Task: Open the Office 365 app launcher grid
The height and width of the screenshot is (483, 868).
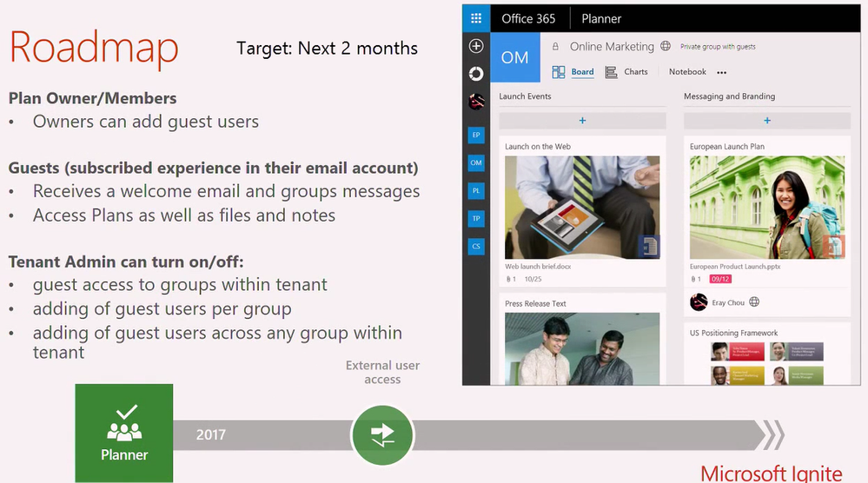Action: [476, 18]
